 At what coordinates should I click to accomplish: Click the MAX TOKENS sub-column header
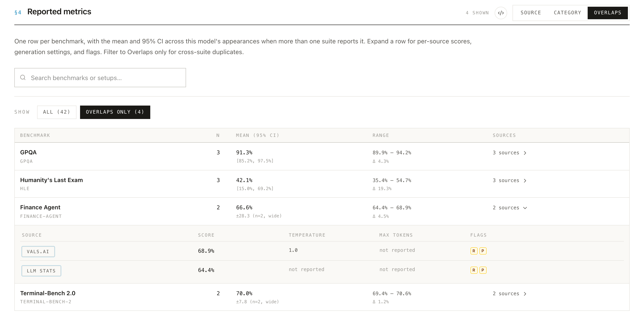(x=396, y=235)
